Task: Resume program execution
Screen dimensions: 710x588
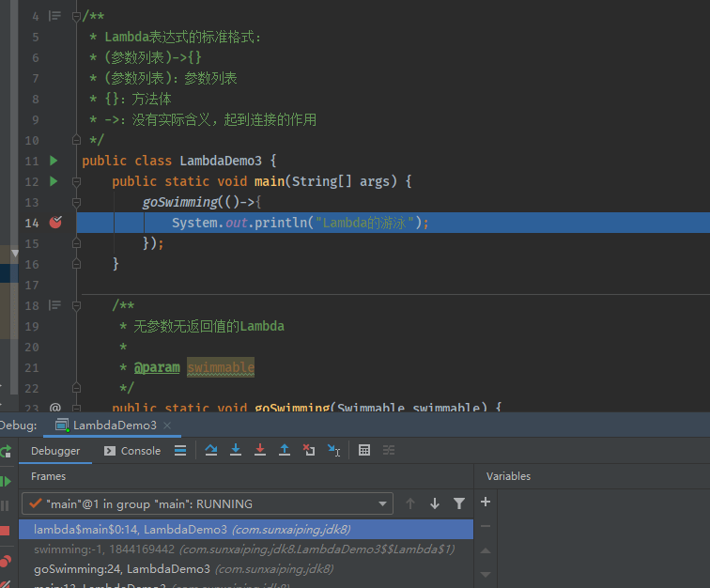Action: pyautogui.click(x=6, y=481)
